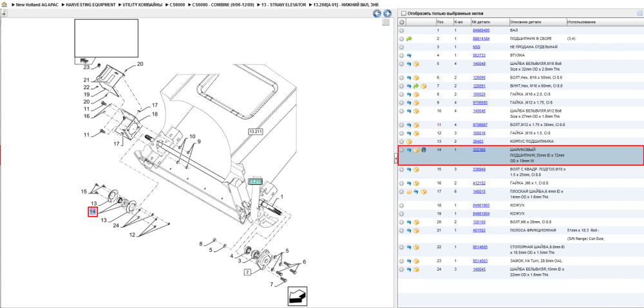Enable 'Отобразить только выбранные метки' checkbox
Image resolution: width=644 pixels, height=308 pixels.
tap(403, 13)
